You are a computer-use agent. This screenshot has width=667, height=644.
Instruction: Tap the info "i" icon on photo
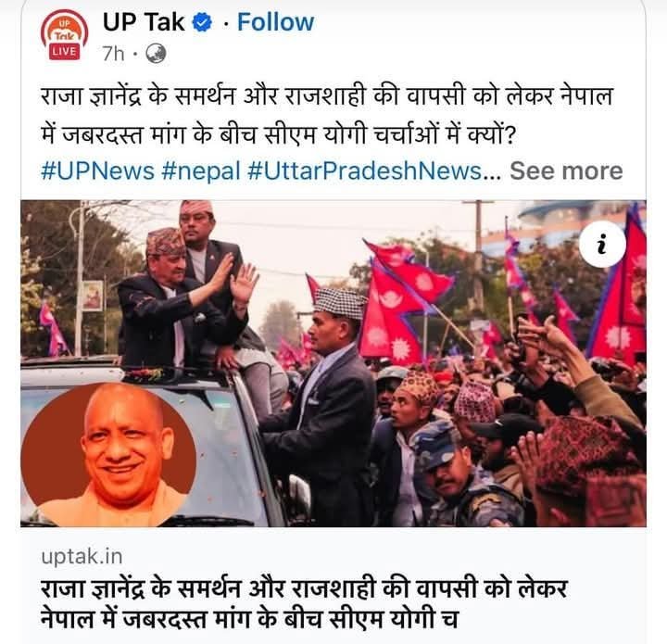602,245
